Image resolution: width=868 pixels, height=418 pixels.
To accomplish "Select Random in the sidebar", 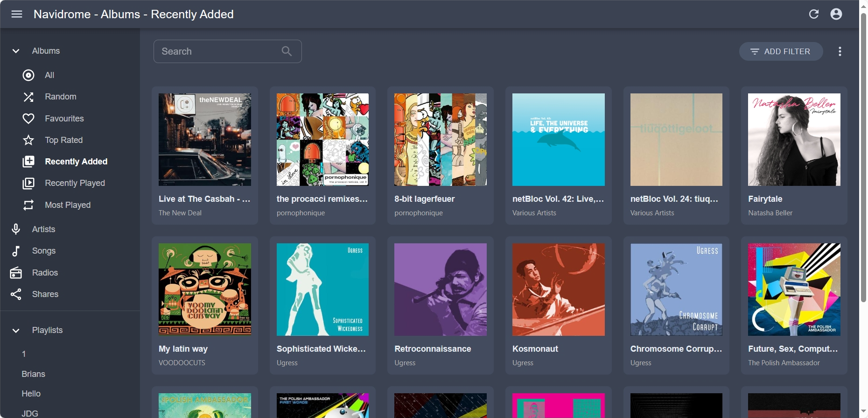I will 70,97.
